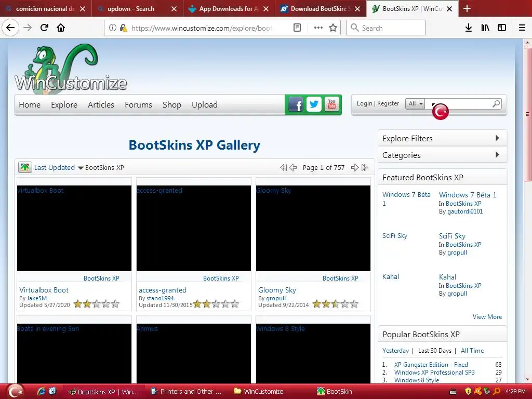Open XP Gangster Edition - Fixed link

click(x=431, y=364)
